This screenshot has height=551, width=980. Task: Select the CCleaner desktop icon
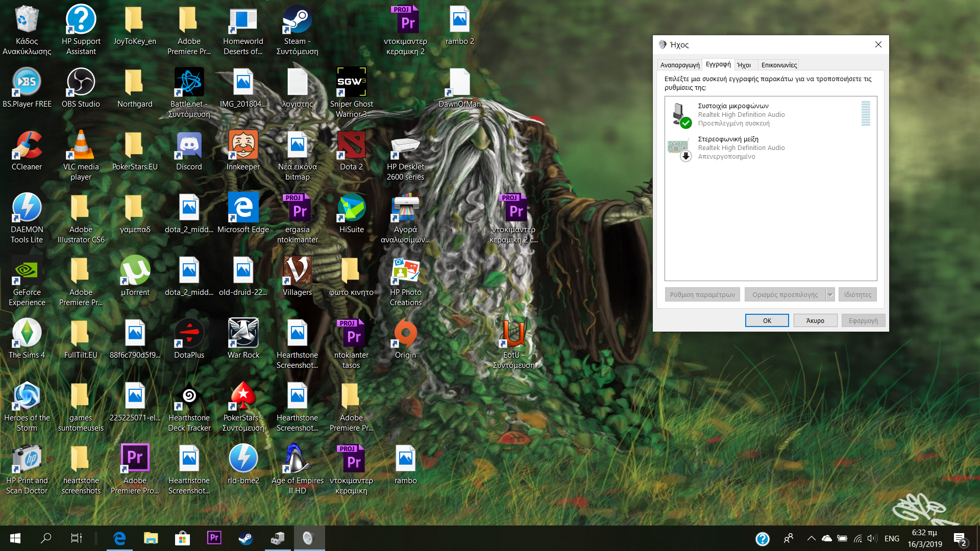pyautogui.click(x=27, y=151)
